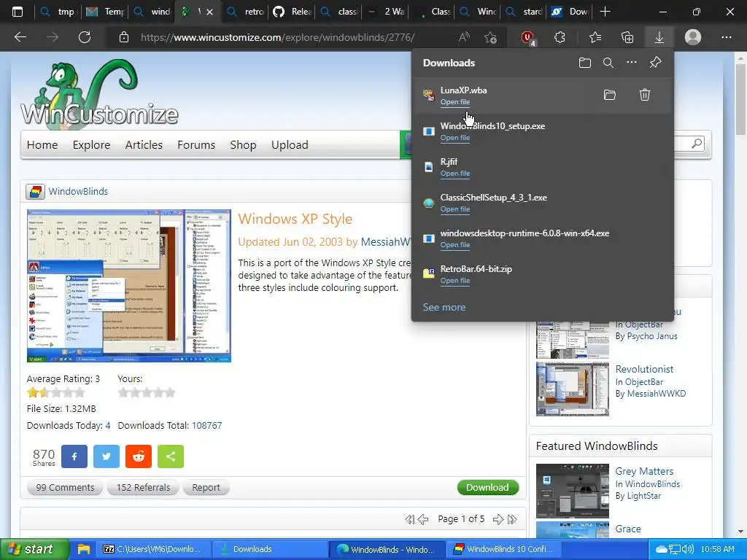Open file link for ClassicShellSetup_4_3_1.exe
Viewport: 747px width, 560px height.
(x=455, y=209)
